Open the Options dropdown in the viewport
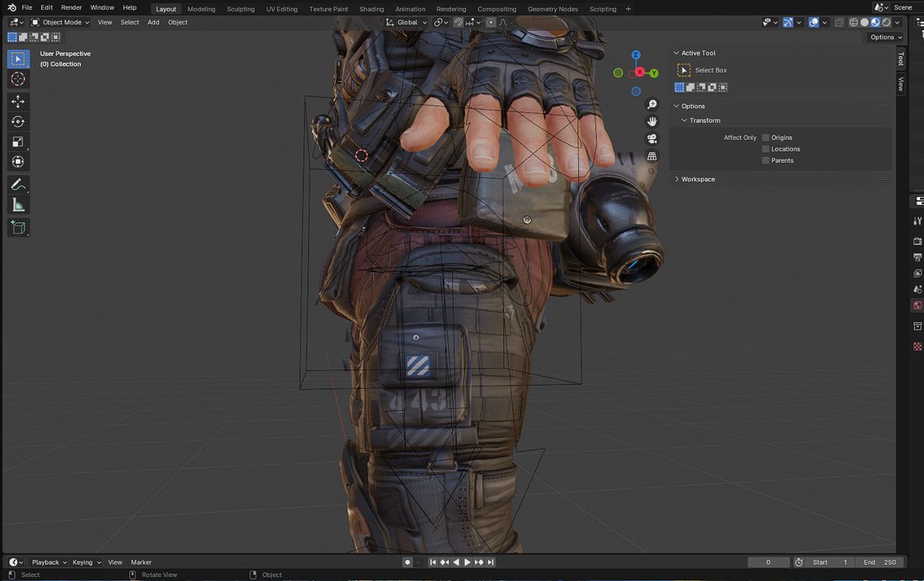The width and height of the screenshot is (924, 581). pos(885,37)
